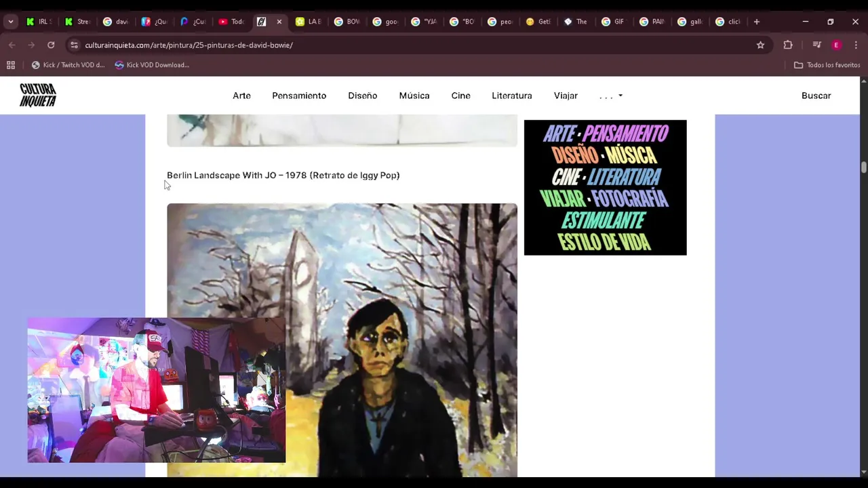Switch to the 'BOV' Google tab
The height and width of the screenshot is (488, 868).
tap(347, 22)
